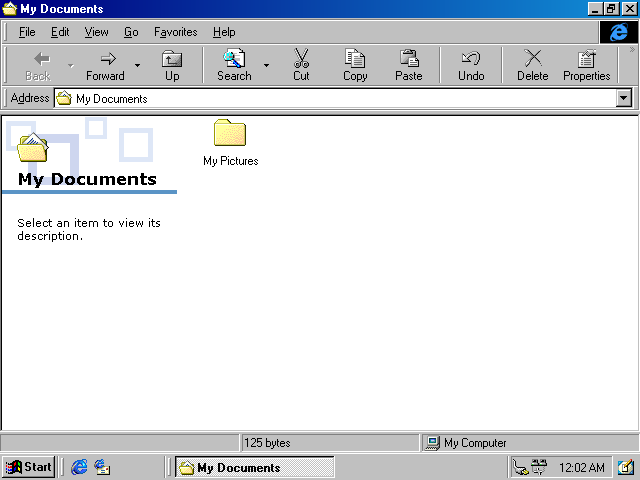Open the View menu
The width and height of the screenshot is (640, 480).
[x=96, y=32]
